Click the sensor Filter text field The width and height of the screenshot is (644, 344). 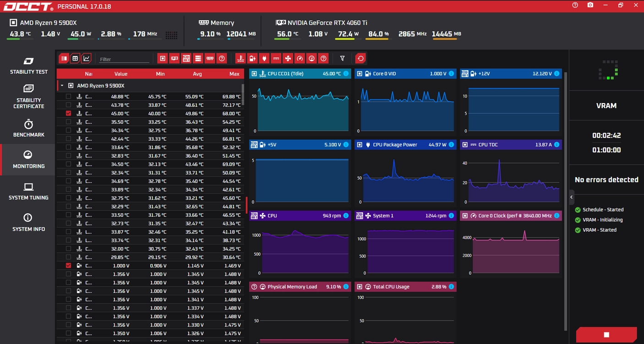(124, 59)
